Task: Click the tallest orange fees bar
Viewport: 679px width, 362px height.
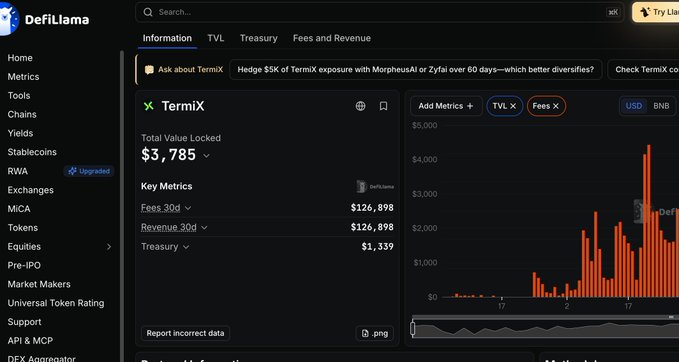Action: point(649,221)
